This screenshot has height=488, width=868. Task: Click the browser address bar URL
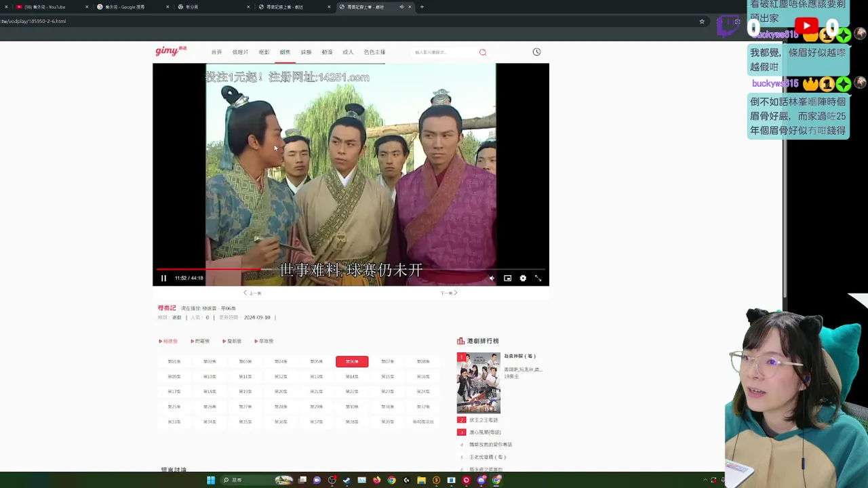(x=33, y=21)
